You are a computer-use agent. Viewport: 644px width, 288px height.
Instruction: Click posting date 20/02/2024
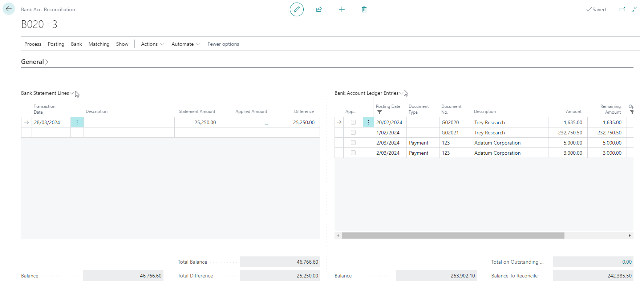[x=389, y=122]
